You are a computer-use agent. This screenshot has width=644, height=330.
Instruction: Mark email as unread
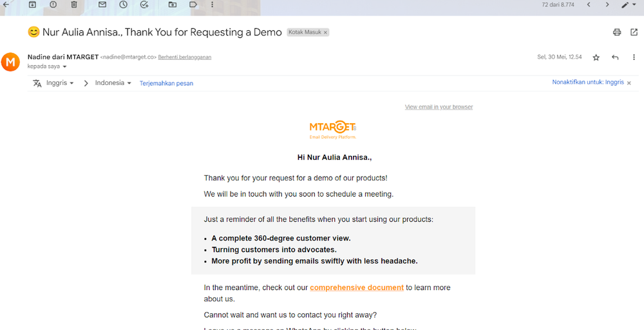coord(102,5)
